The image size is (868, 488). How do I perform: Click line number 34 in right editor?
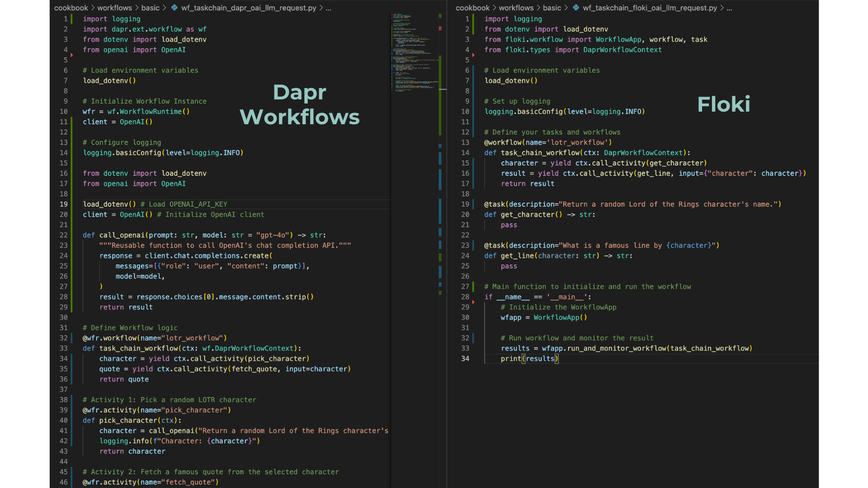[x=465, y=359]
